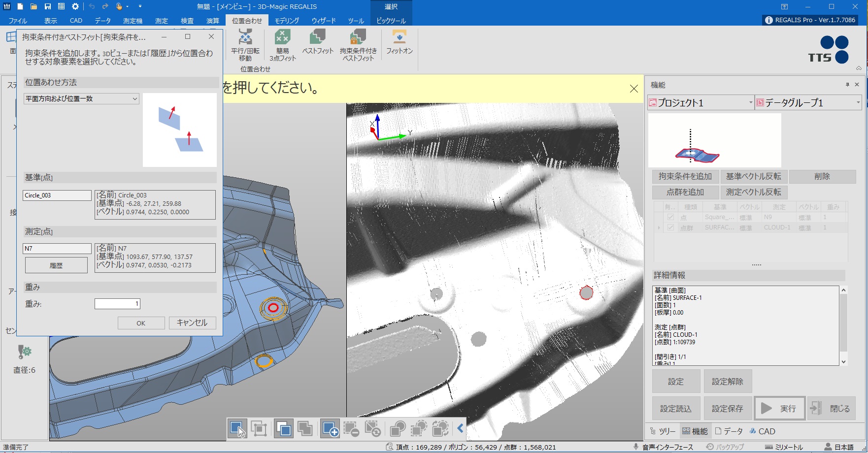Screen dimensions: 868x453
Task: Open the 拘束条件付きベストフィット tool
Action: [x=358, y=45]
